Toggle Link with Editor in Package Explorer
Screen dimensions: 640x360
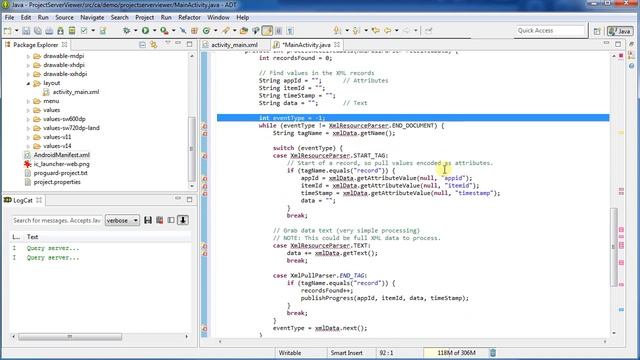(x=153, y=44)
